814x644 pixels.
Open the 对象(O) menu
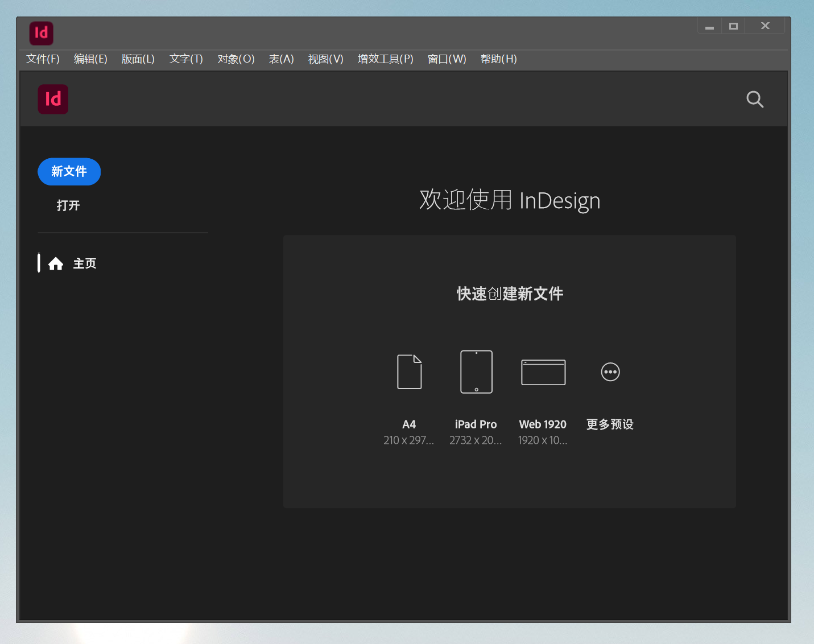236,59
